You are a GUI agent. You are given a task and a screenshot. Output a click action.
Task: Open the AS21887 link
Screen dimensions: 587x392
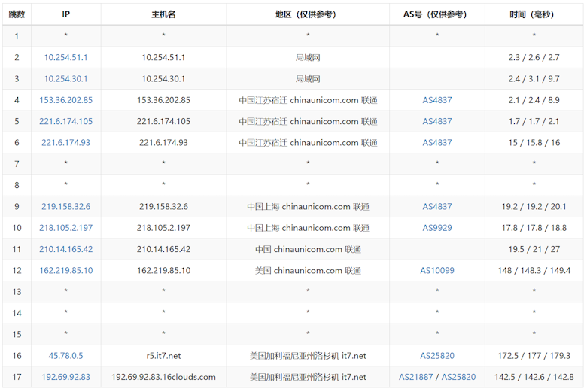(x=415, y=377)
